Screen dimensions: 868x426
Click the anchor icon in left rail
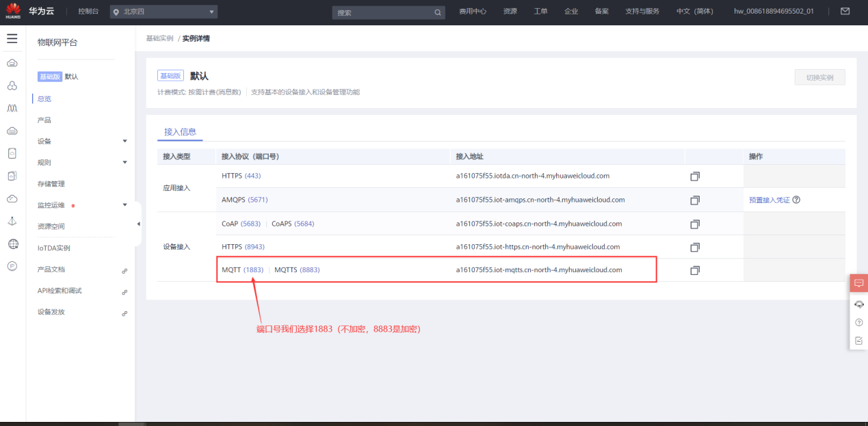[x=12, y=222]
